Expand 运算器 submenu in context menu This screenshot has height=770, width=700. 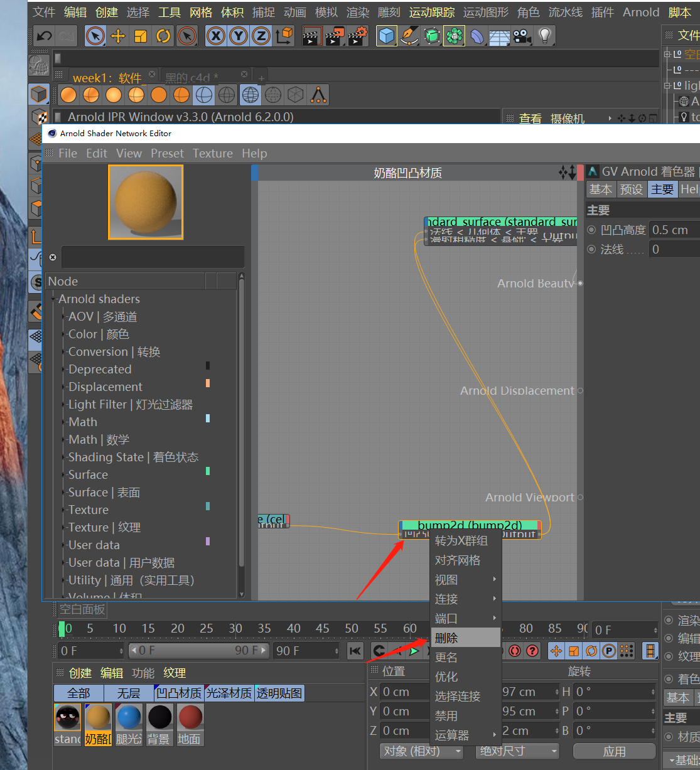pyautogui.click(x=465, y=735)
